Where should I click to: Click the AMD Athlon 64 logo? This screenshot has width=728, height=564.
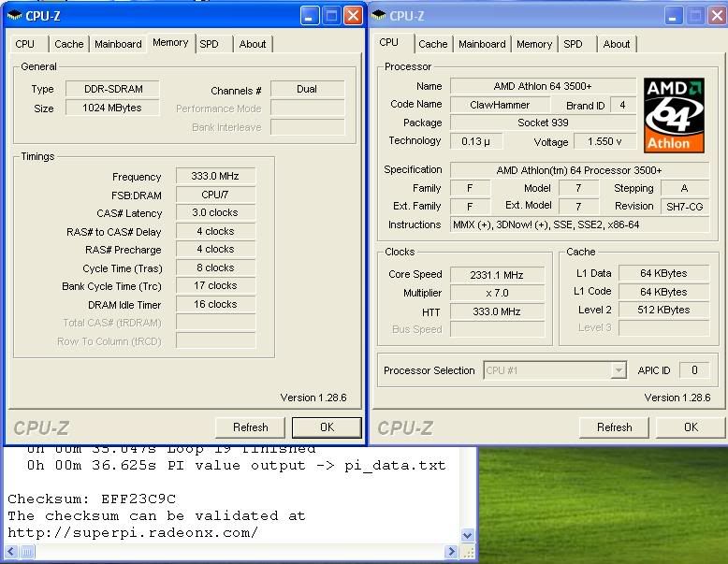click(675, 115)
